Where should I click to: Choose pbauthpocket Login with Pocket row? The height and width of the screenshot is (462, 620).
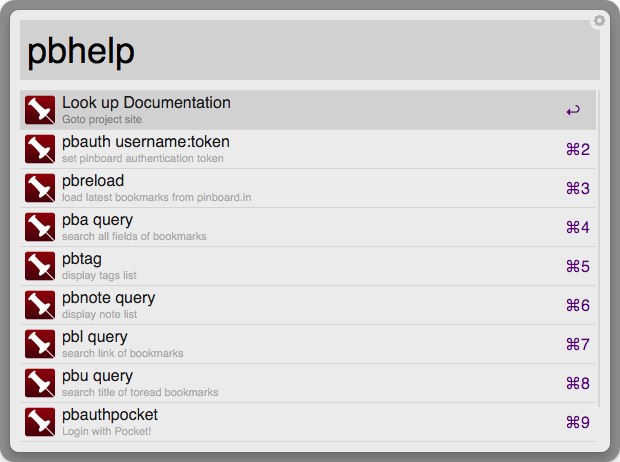(308, 422)
